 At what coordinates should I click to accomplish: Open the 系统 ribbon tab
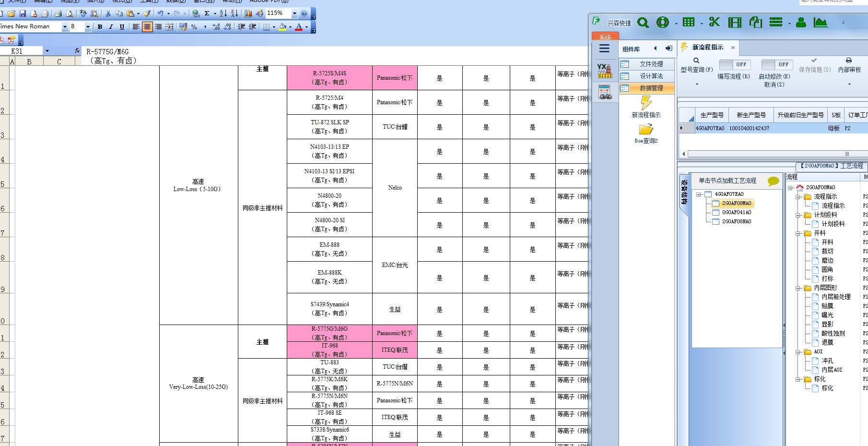tap(605, 37)
